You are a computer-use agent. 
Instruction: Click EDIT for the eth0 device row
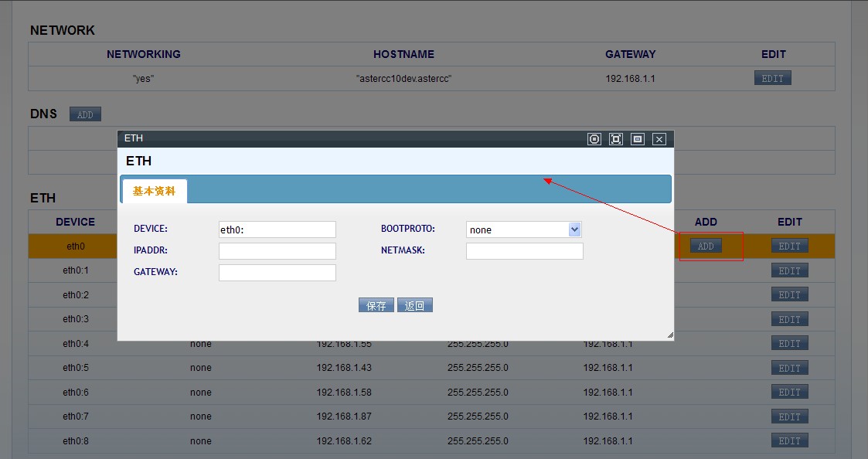[789, 246]
